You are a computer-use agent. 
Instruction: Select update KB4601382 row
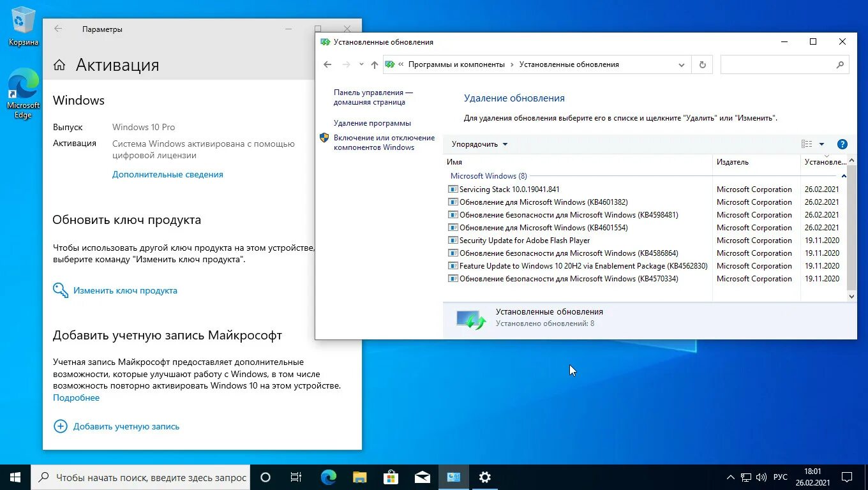pos(645,202)
